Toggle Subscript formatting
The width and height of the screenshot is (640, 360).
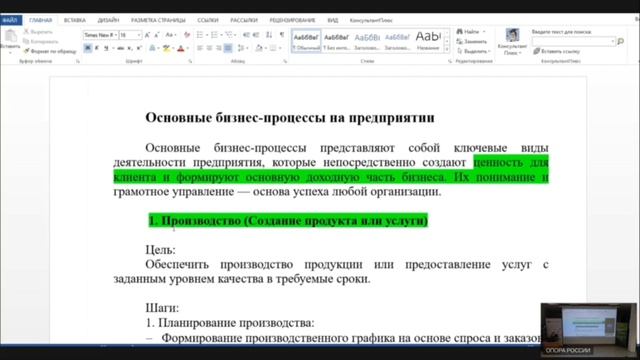[x=130, y=48]
